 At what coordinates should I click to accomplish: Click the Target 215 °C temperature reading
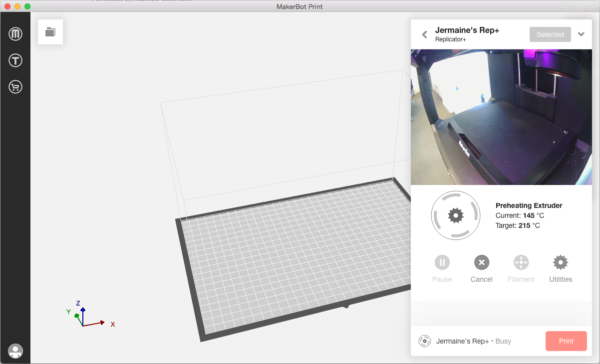tap(518, 225)
